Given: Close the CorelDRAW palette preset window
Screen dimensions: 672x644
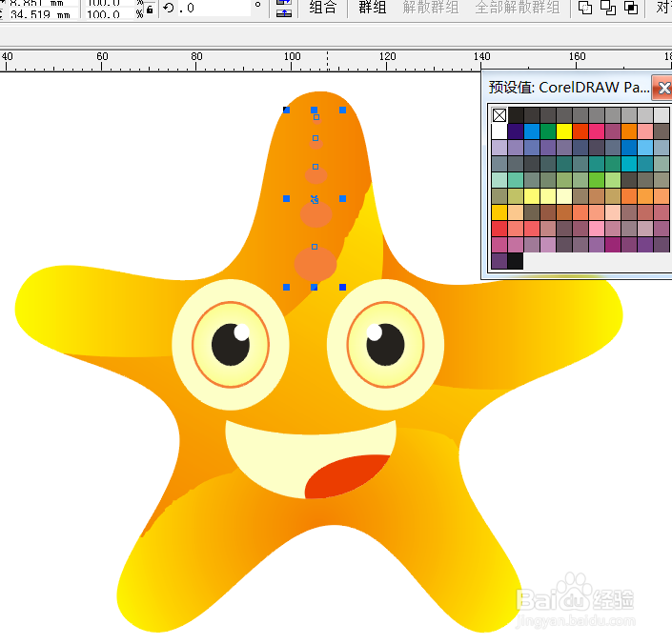Looking at the screenshot, I should [x=663, y=88].
